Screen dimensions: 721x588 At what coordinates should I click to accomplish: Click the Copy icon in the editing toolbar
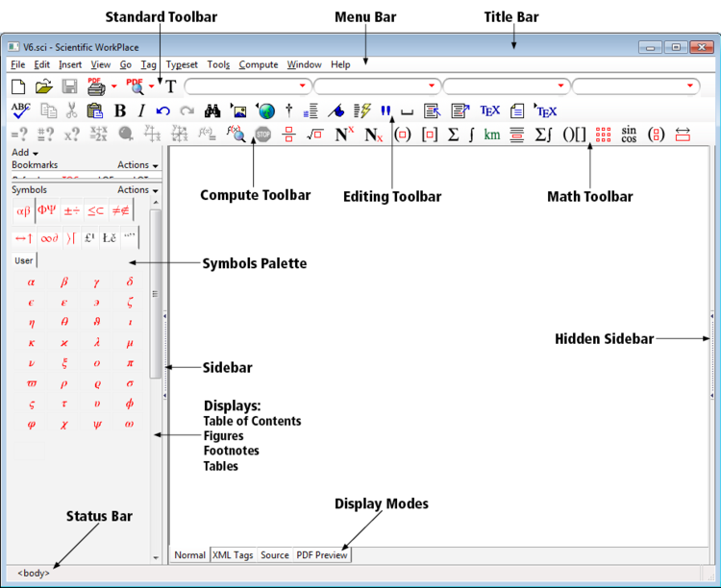[x=48, y=110]
